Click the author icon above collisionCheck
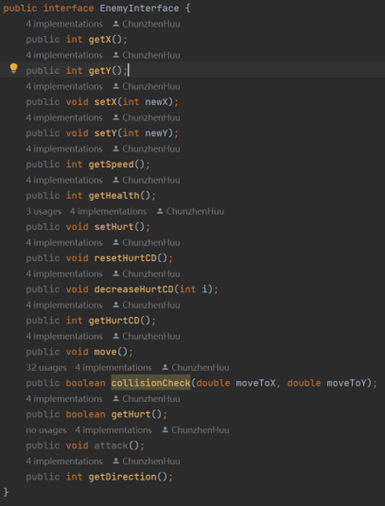This screenshot has width=385, height=506. 165,368
